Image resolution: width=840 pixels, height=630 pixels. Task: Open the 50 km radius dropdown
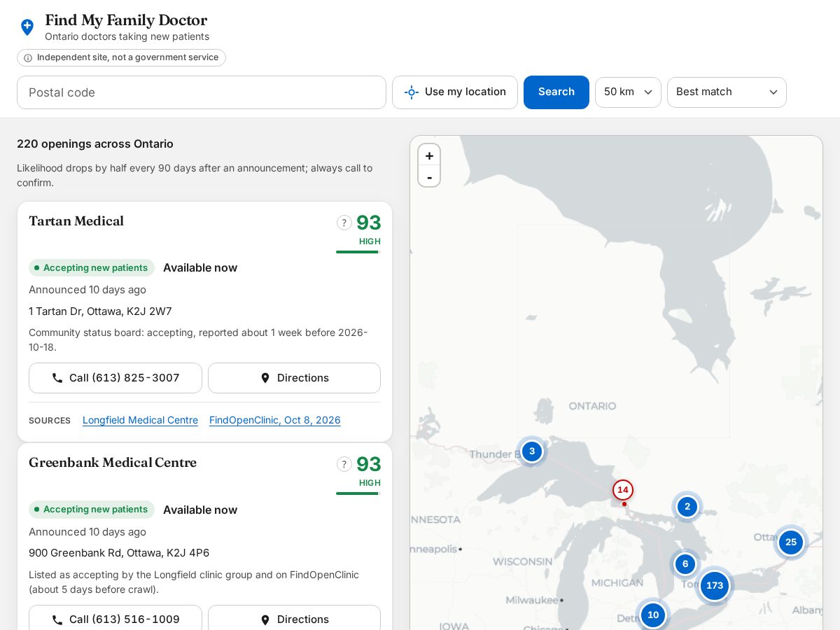628,92
